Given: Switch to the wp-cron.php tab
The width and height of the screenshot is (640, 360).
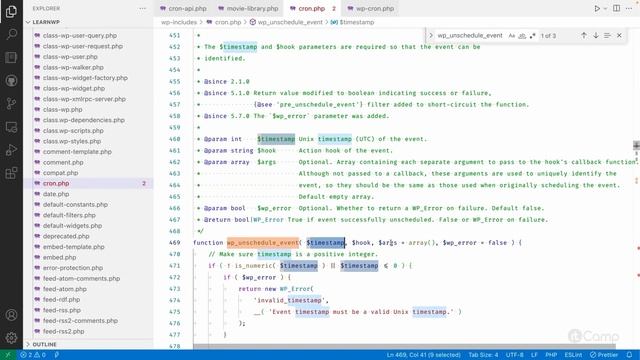Looking at the screenshot, I should (371, 9).
